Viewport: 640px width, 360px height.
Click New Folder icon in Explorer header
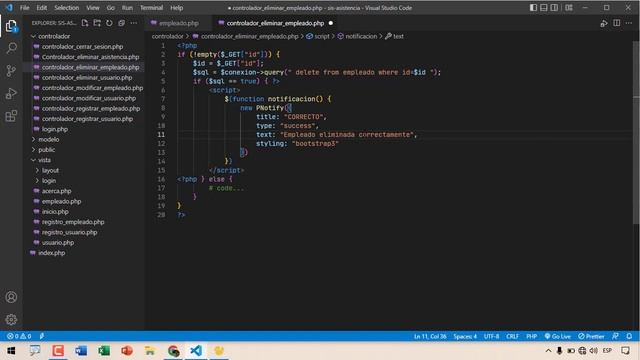pos(97,23)
